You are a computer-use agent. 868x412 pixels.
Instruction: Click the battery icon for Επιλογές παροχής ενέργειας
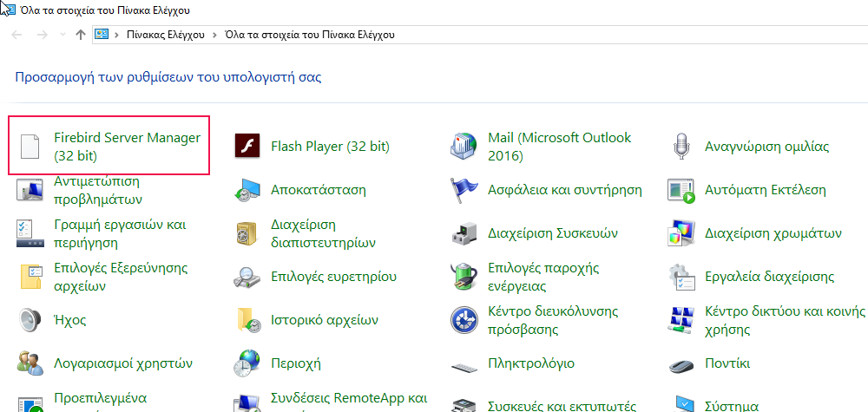click(464, 277)
